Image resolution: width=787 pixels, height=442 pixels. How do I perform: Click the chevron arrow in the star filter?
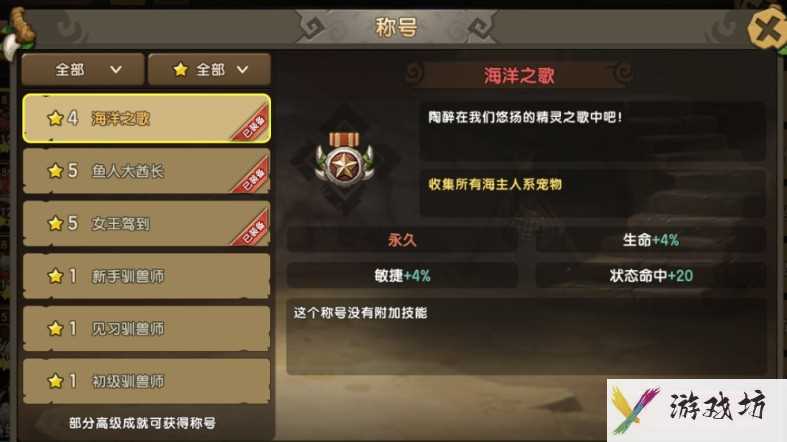click(242, 70)
